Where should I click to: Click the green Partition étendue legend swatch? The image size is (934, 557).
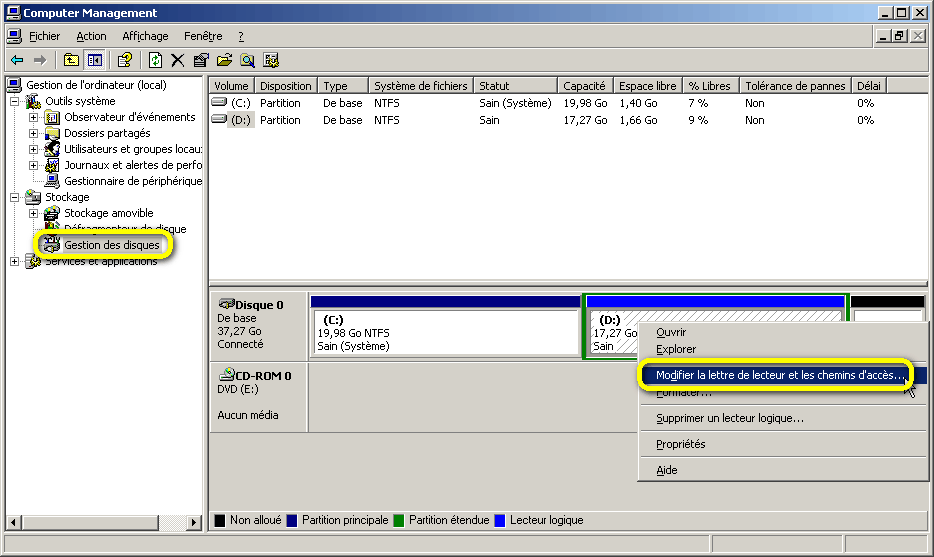pyautogui.click(x=398, y=521)
